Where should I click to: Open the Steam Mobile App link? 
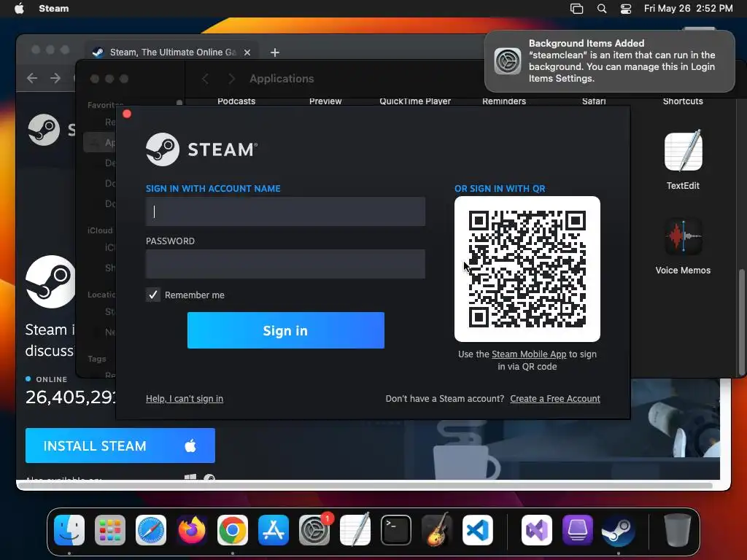coord(529,354)
